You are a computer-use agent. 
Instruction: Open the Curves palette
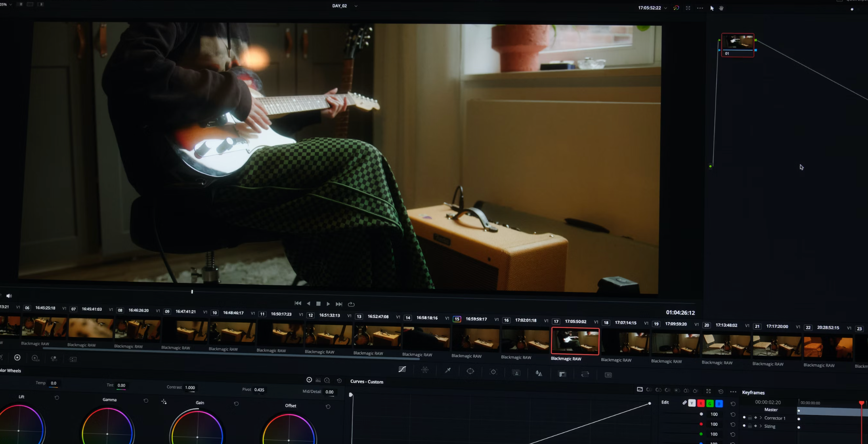tap(402, 369)
